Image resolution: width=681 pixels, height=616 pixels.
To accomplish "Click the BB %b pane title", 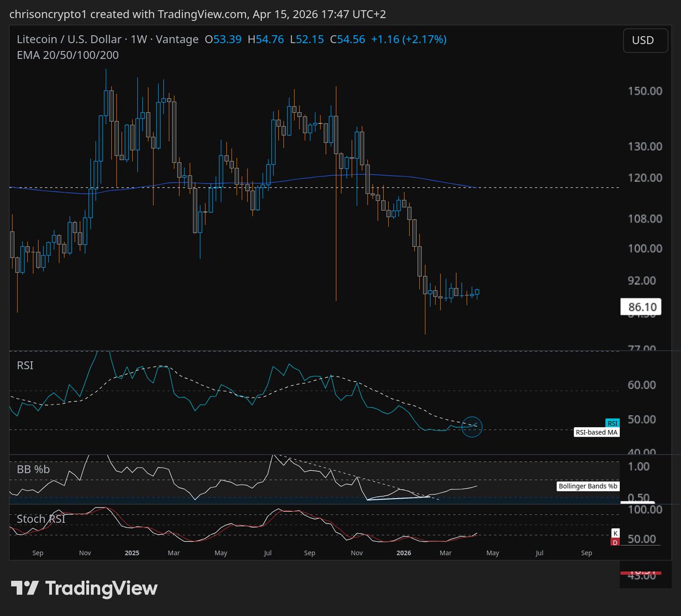I will click(32, 470).
